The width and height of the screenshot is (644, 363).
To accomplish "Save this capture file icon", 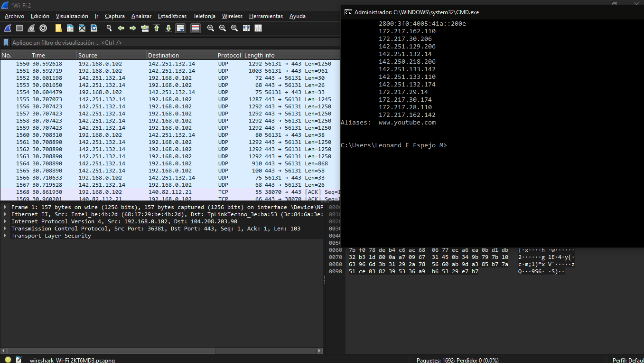I will tap(70, 28).
